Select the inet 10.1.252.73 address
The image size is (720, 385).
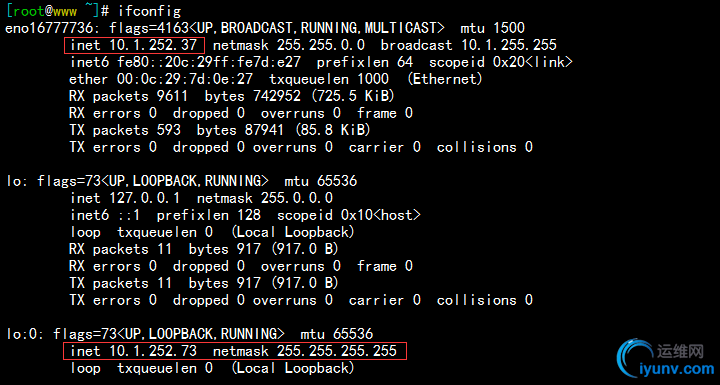(x=134, y=351)
